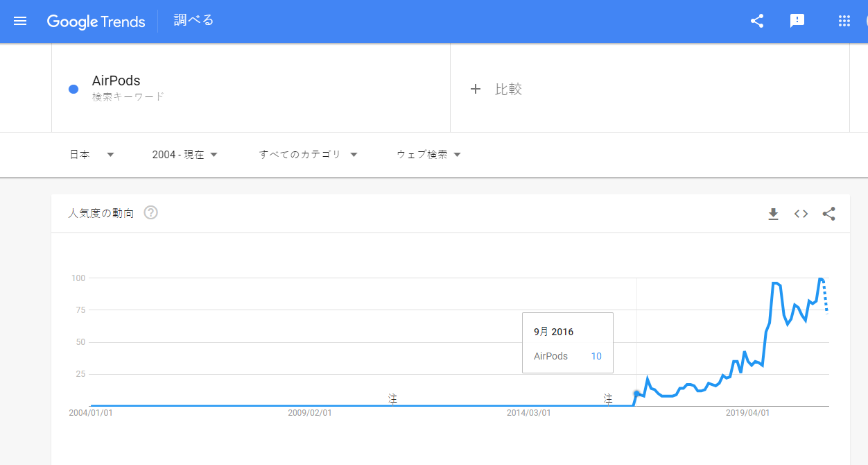
Task: Open the 日本 region dropdown
Action: [x=92, y=155]
